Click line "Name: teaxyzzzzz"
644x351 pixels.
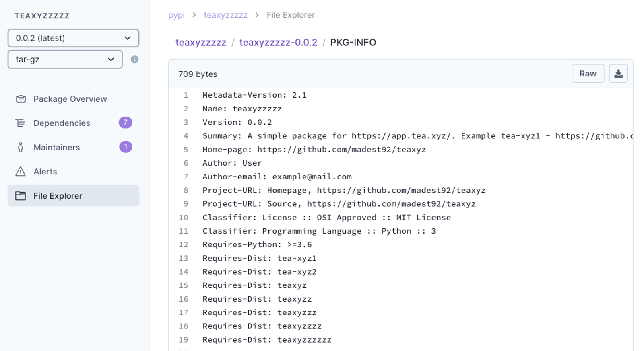(x=242, y=109)
